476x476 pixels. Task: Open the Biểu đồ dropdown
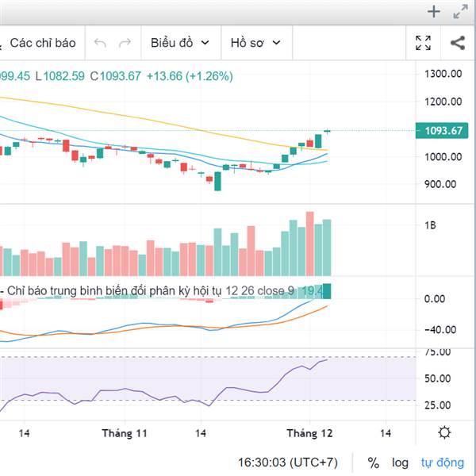pos(181,43)
